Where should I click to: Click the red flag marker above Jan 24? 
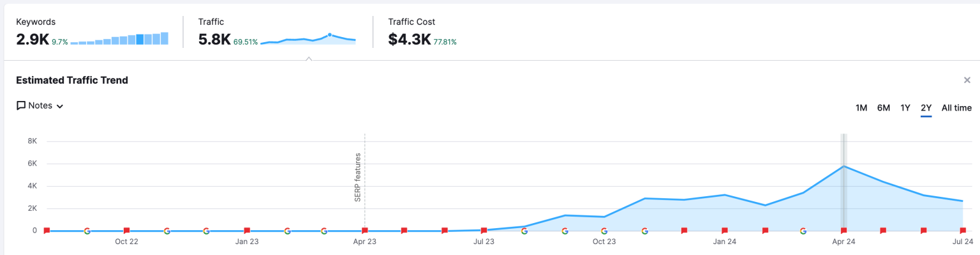pos(724,230)
